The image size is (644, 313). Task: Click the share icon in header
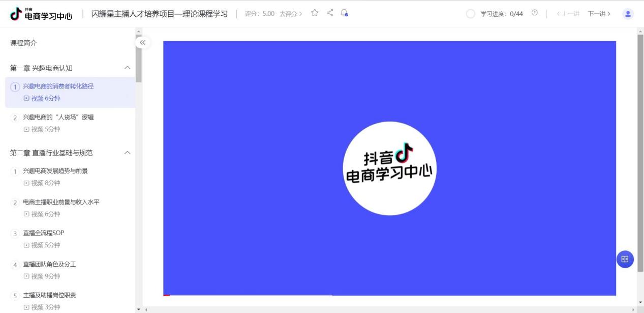330,13
